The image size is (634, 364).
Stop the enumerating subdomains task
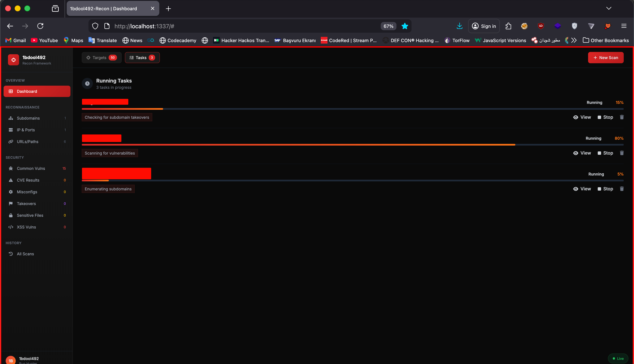[605, 189]
